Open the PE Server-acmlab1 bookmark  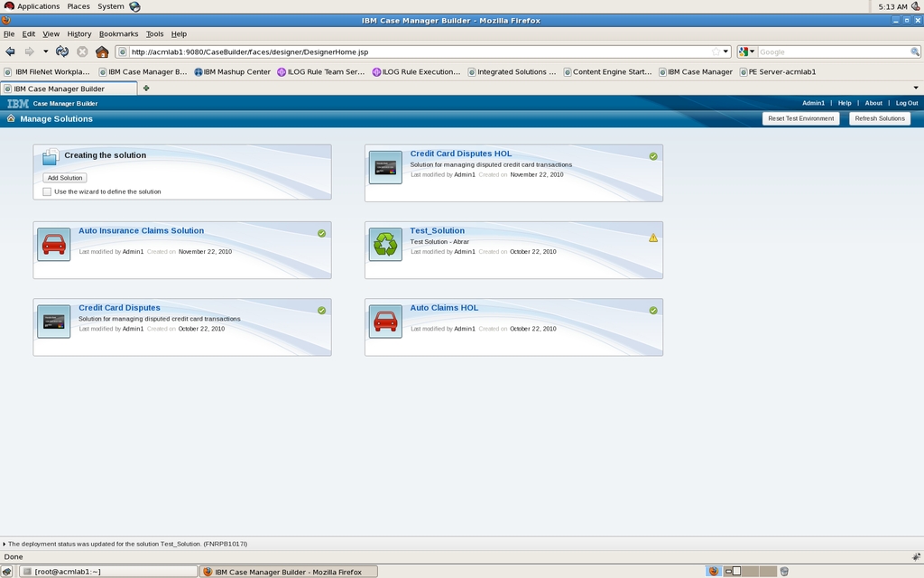(778, 72)
